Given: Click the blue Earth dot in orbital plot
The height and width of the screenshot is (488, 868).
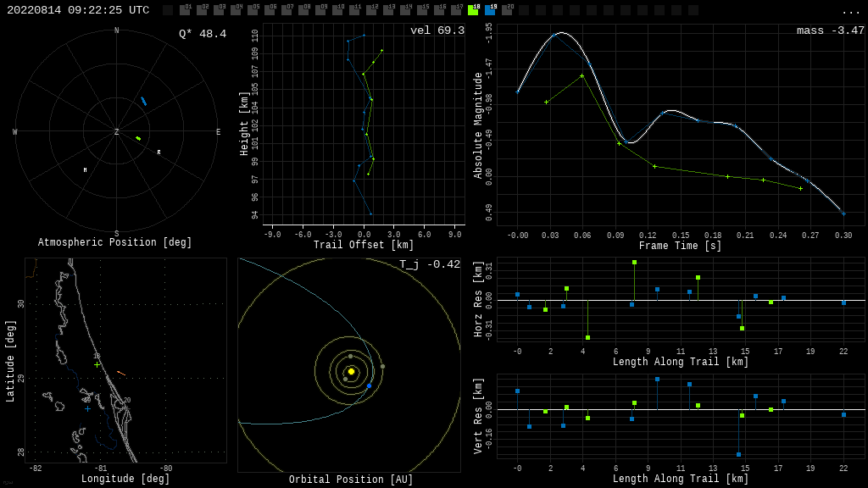Looking at the screenshot, I should coord(369,385).
